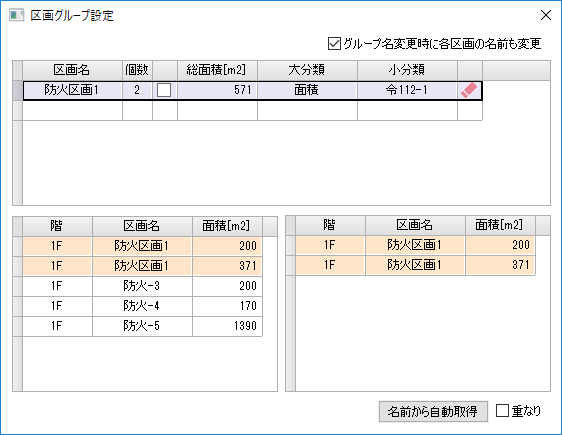Click the app icon in the title bar
This screenshot has height=435, width=562.
16,15
